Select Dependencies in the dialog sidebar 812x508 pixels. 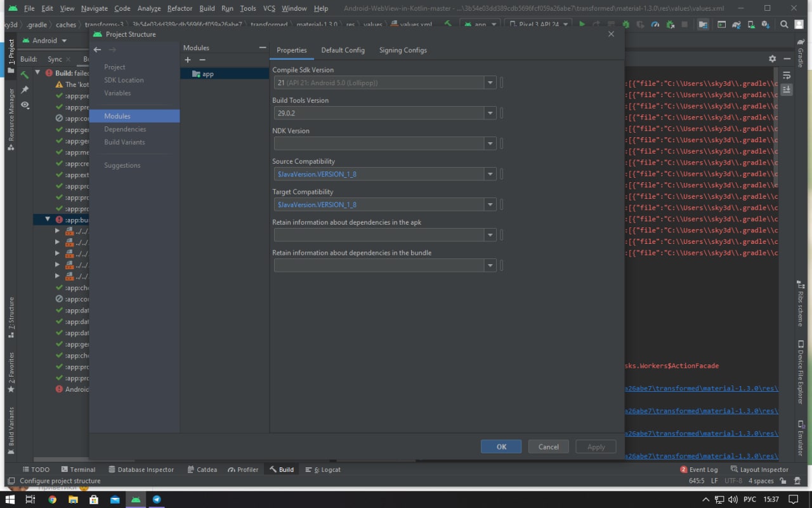pos(125,129)
